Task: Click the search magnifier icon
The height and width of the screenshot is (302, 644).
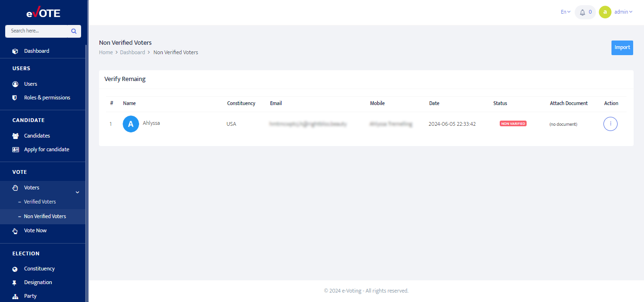Action: pos(74,31)
